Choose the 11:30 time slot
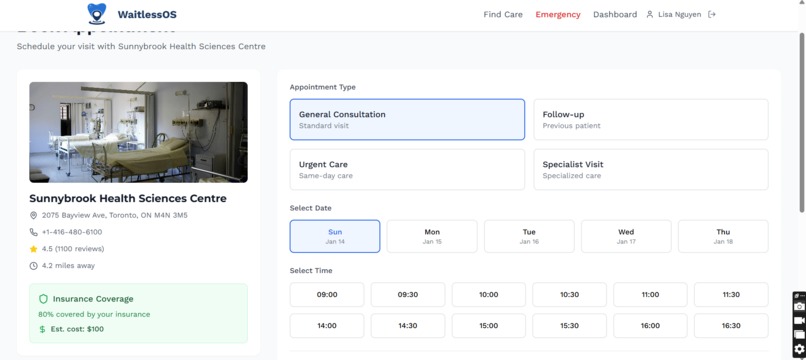The width and height of the screenshot is (806, 360). pyautogui.click(x=731, y=295)
